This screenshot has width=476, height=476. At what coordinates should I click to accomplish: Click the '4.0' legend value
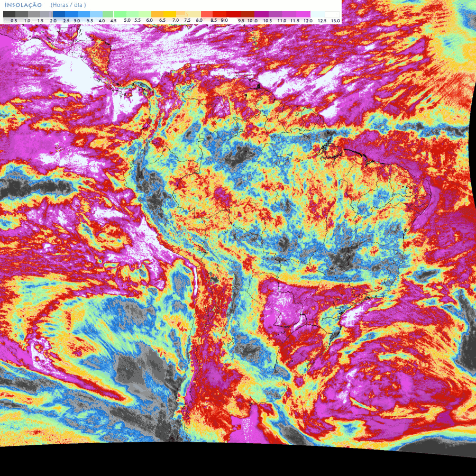(x=102, y=21)
